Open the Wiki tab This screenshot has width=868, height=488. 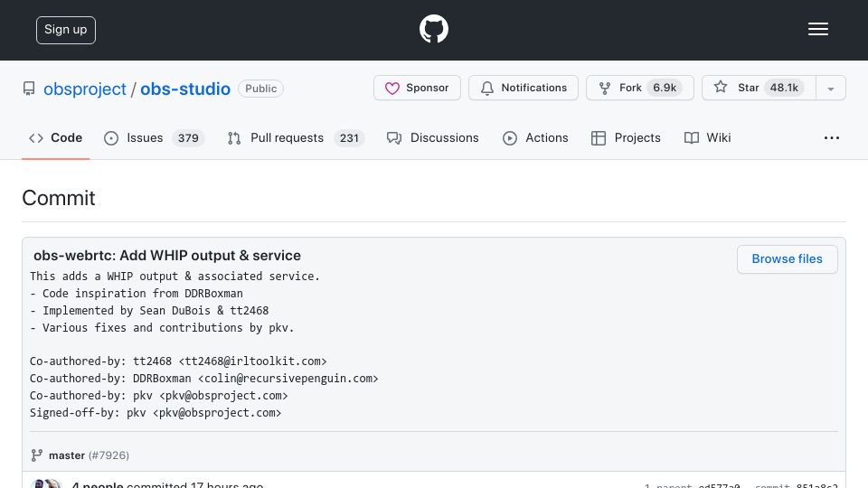pos(707,137)
